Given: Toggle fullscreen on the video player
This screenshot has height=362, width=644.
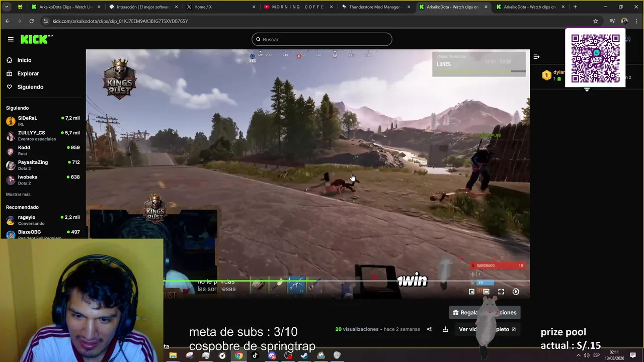Looking at the screenshot, I should click(501, 292).
